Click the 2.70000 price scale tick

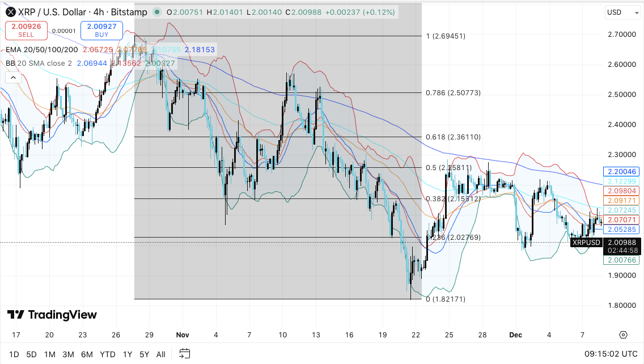[622, 35]
